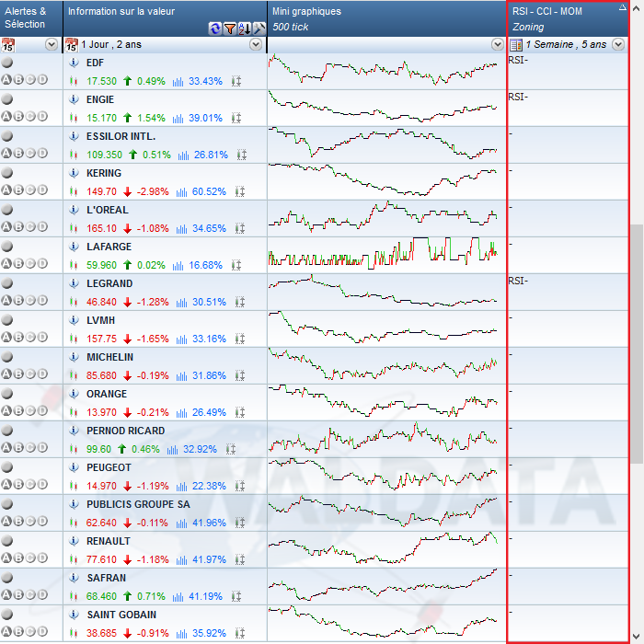Image resolution: width=644 pixels, height=644 pixels.
Task: Click range icon at end of RENAULT row
Action: 240,559
